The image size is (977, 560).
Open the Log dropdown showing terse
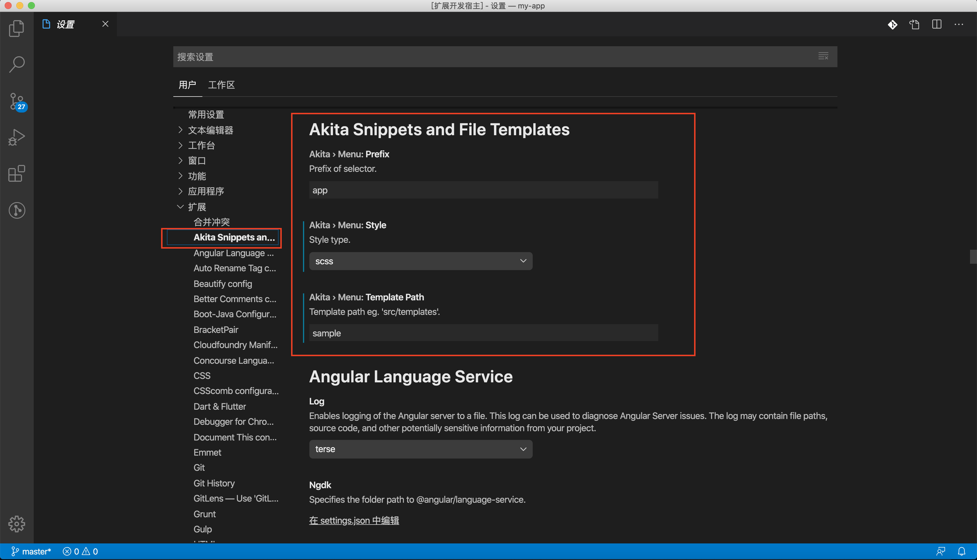(421, 449)
